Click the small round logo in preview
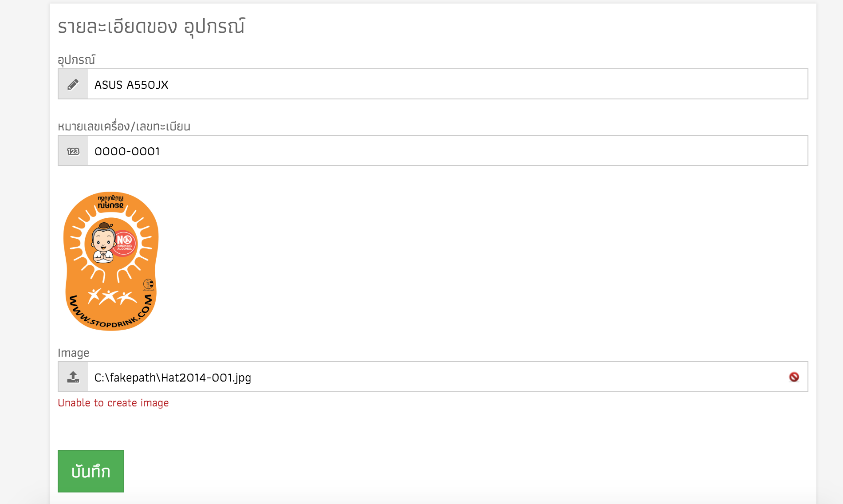This screenshot has height=504, width=843. coord(148,284)
